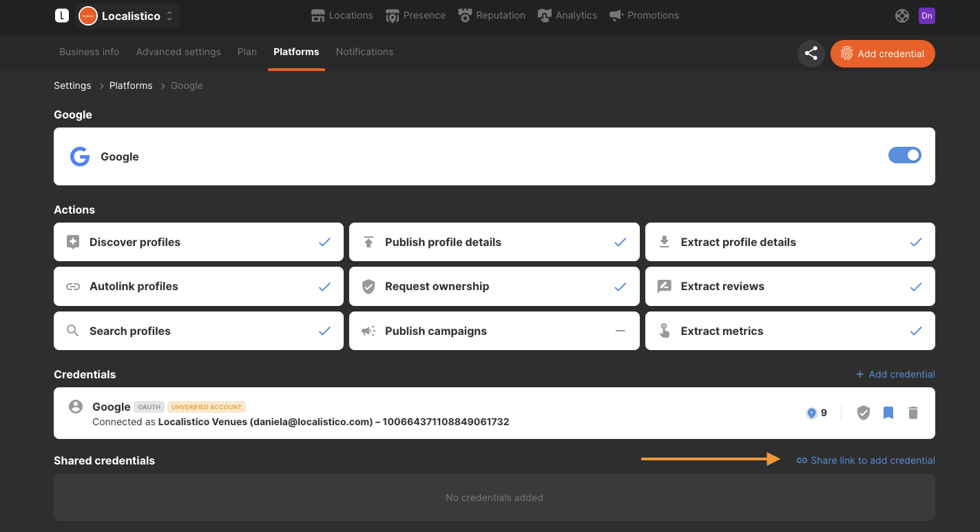Image resolution: width=980 pixels, height=532 pixels.
Task: Click the Promotions megaphone icon in navigation
Action: [x=616, y=15]
